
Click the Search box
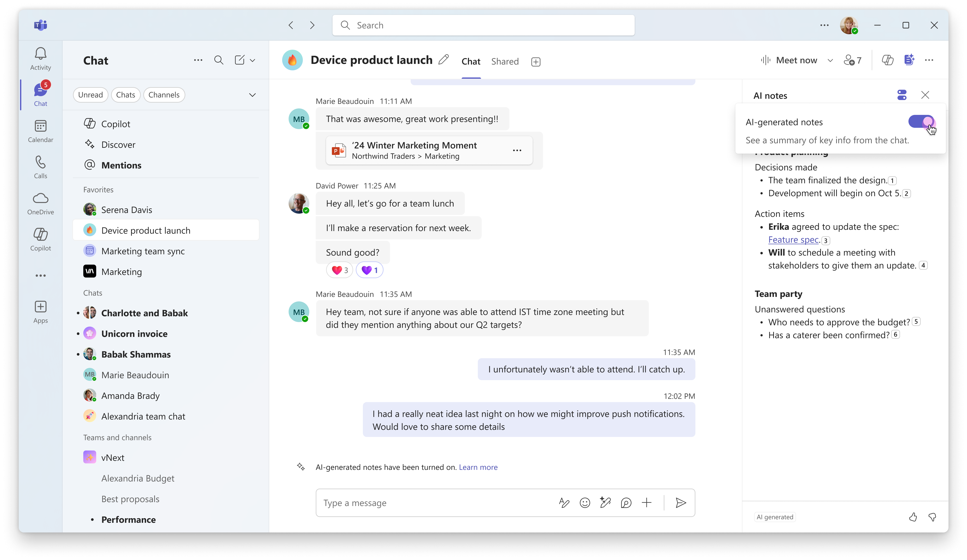click(x=483, y=25)
